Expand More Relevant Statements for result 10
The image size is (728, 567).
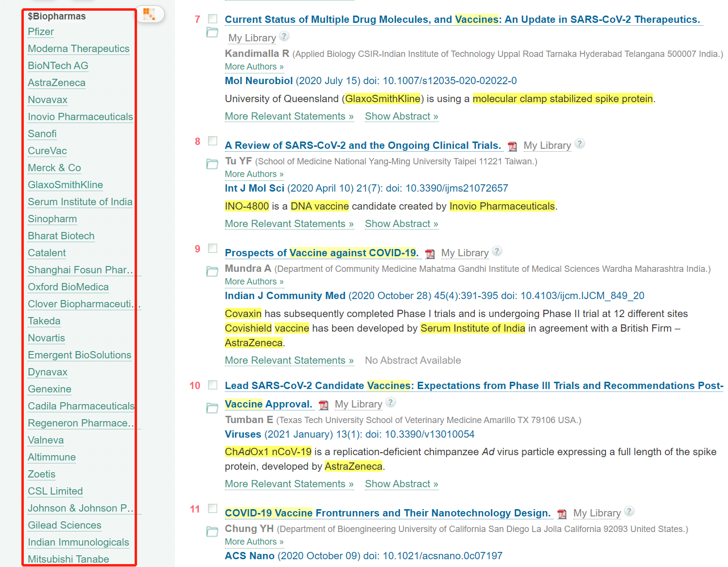pyautogui.click(x=289, y=484)
